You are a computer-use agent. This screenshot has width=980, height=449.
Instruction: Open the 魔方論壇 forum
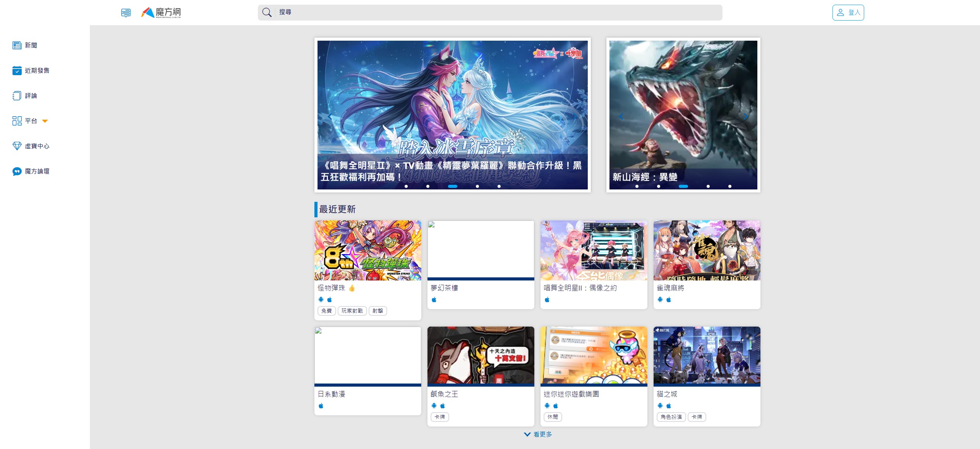[37, 171]
